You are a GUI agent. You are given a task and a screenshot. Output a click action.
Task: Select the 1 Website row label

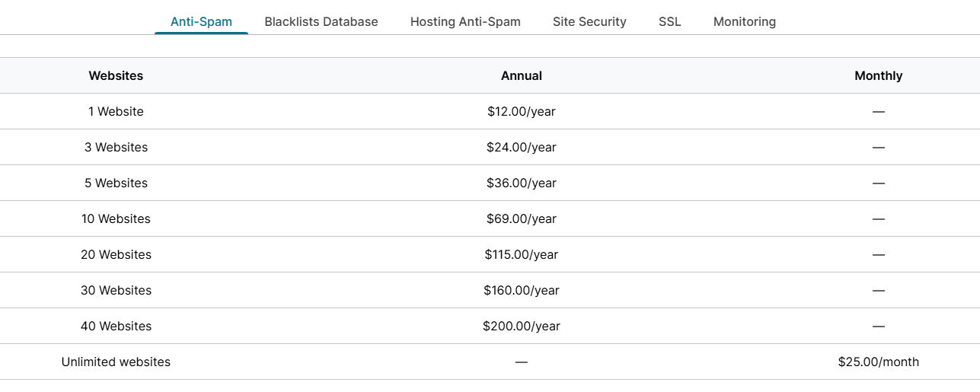[116, 111]
